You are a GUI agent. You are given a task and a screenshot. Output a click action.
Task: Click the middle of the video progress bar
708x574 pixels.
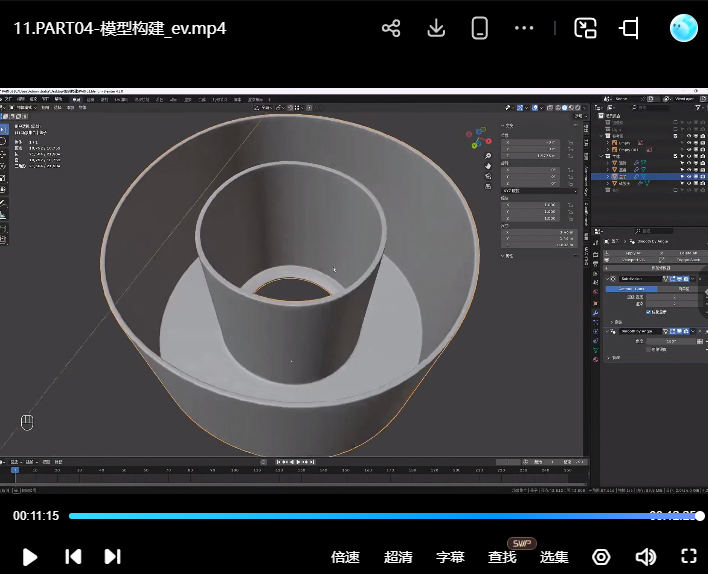pos(384,516)
